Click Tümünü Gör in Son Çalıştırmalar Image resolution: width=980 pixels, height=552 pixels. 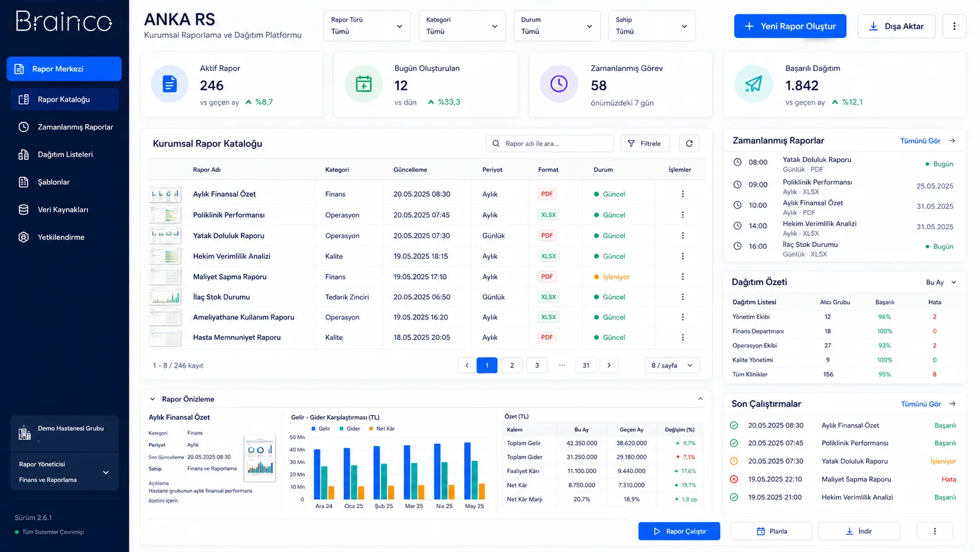(x=921, y=404)
